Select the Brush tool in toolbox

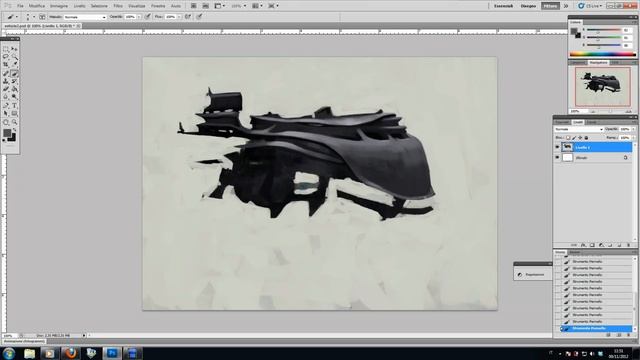[14, 73]
